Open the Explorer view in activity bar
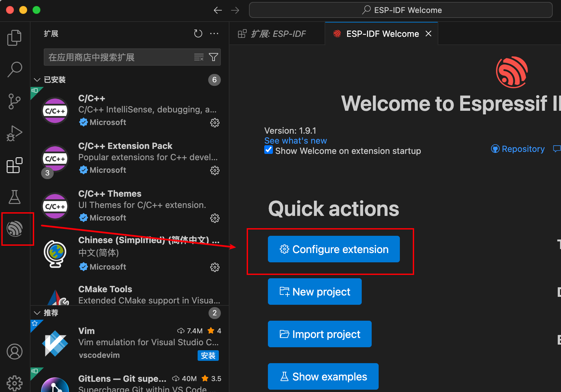561x392 pixels. pyautogui.click(x=14, y=37)
